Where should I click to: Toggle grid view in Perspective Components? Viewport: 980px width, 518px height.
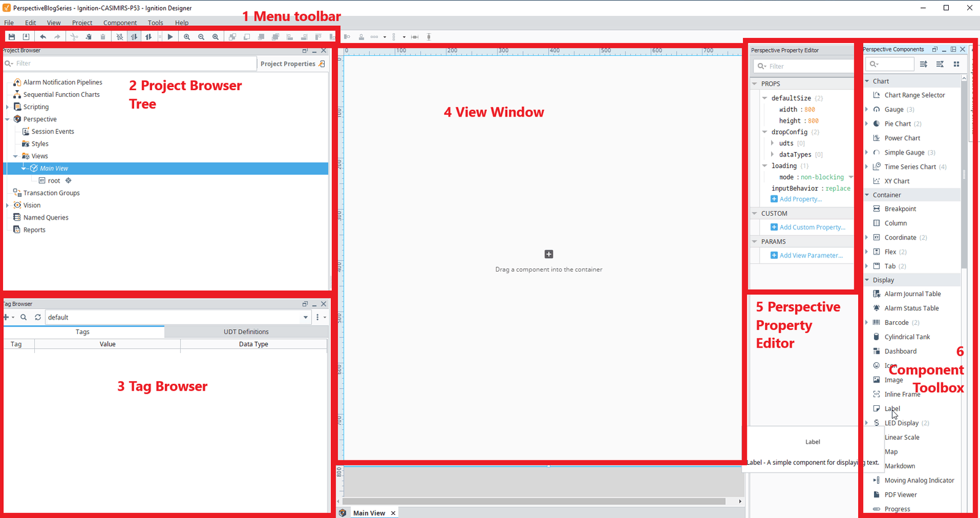956,64
